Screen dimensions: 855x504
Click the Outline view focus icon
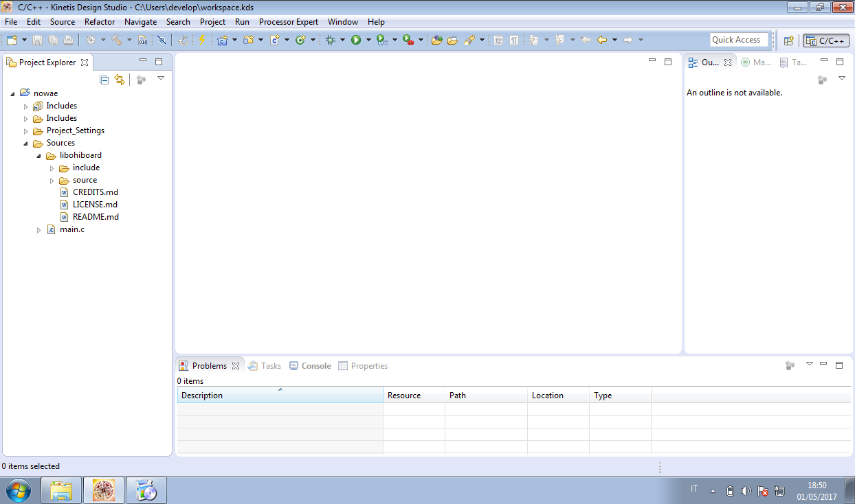[822, 80]
